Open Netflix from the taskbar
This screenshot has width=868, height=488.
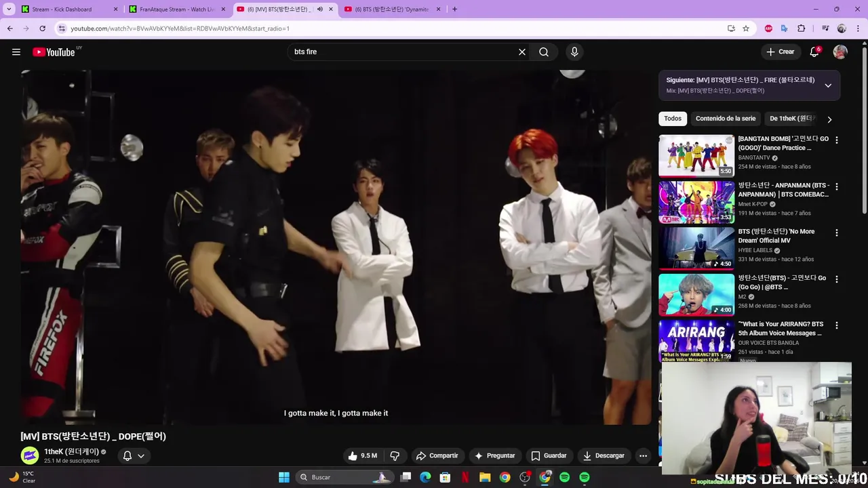pyautogui.click(x=465, y=477)
